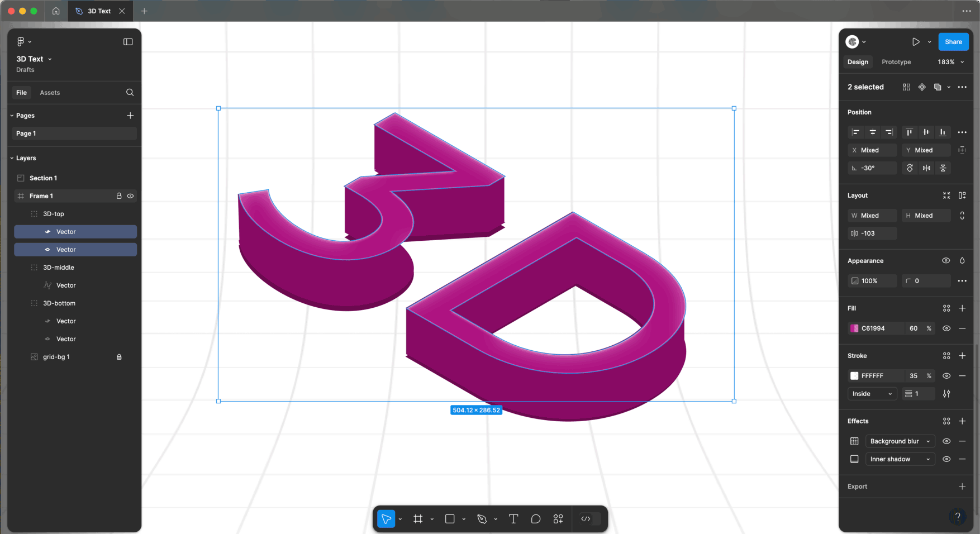Image resolution: width=980 pixels, height=534 pixels.
Task: Switch to the Prototype tab
Action: tap(896, 62)
